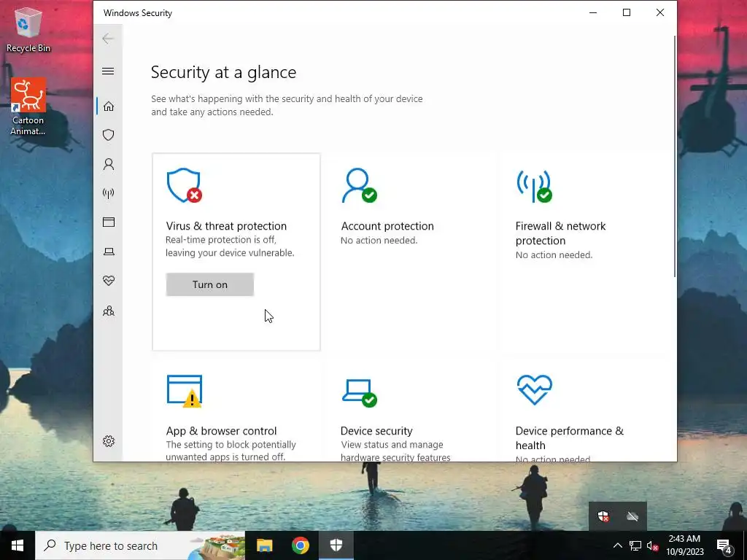Image resolution: width=747 pixels, height=560 pixels.
Task: Minimize the Windows Security window
Action: click(593, 13)
